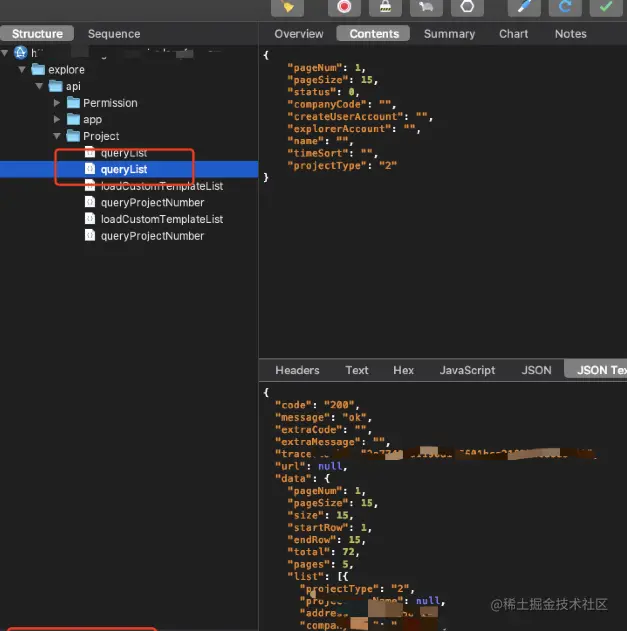Open the Overview tab
Image resolution: width=627 pixels, height=631 pixels.
pyautogui.click(x=299, y=34)
